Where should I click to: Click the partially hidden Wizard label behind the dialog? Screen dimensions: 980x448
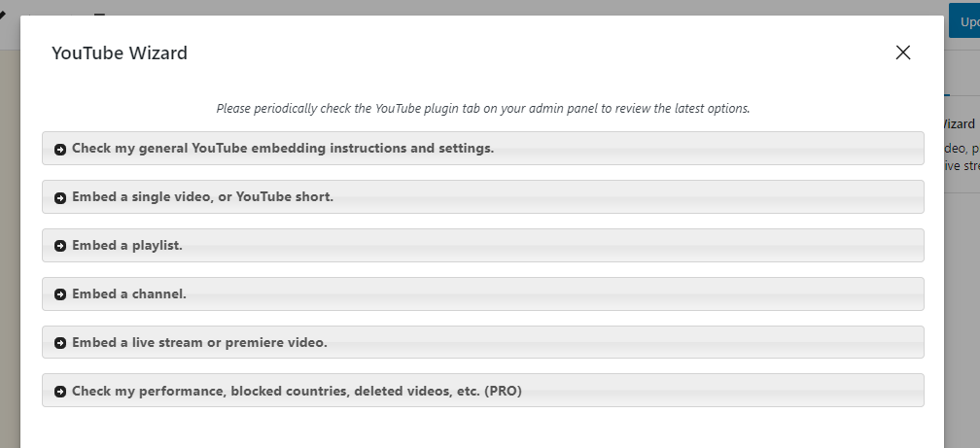tap(961, 123)
